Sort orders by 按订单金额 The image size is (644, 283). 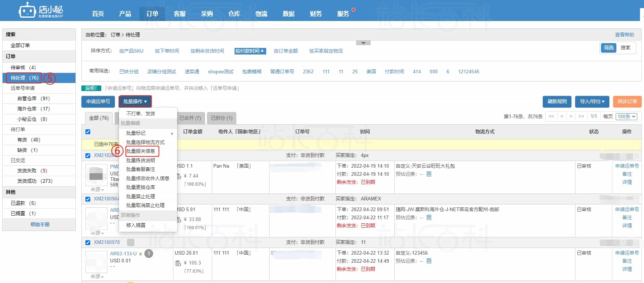pos(285,51)
